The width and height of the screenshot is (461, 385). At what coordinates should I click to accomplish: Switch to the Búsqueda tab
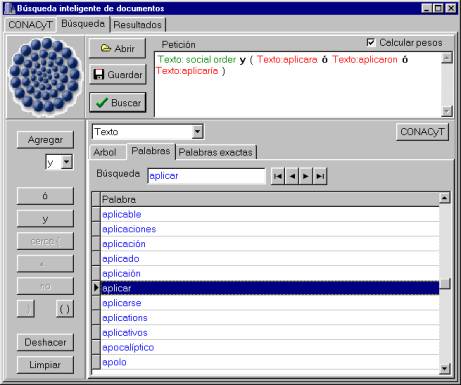tap(83, 24)
